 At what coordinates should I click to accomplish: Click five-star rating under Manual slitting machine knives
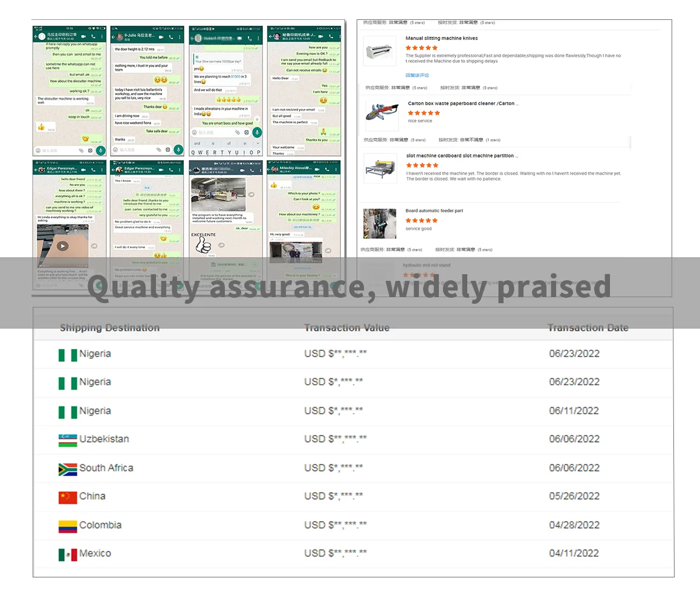421,48
